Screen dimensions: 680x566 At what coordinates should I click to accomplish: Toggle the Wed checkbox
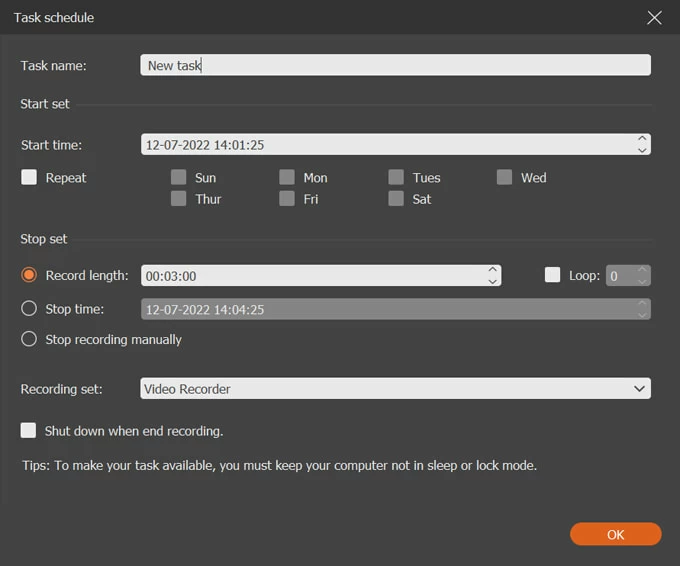tap(505, 177)
